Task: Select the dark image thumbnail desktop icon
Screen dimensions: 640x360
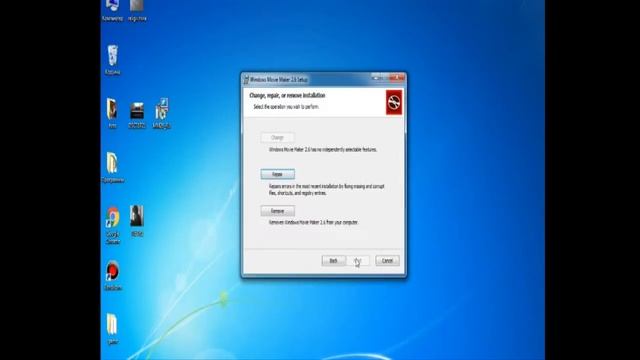Action: coord(137,115)
